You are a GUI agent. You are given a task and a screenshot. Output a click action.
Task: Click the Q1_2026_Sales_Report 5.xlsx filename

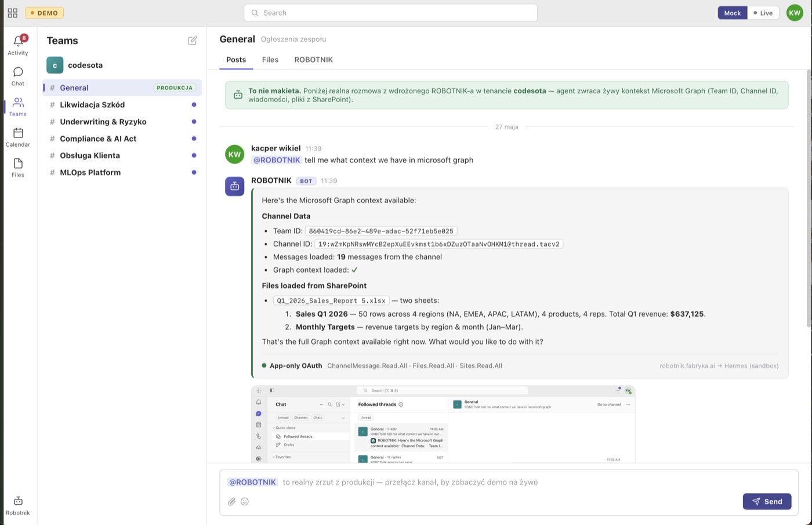331,300
